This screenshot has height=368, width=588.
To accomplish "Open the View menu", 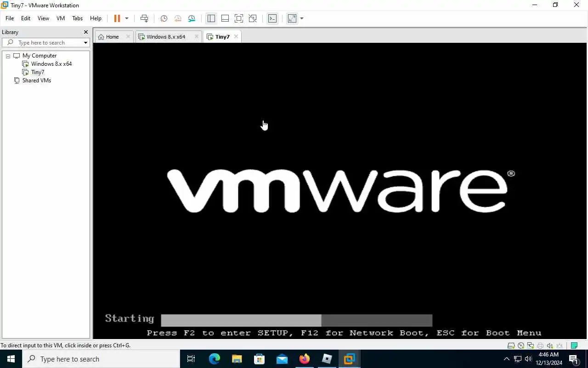I will coord(43,18).
